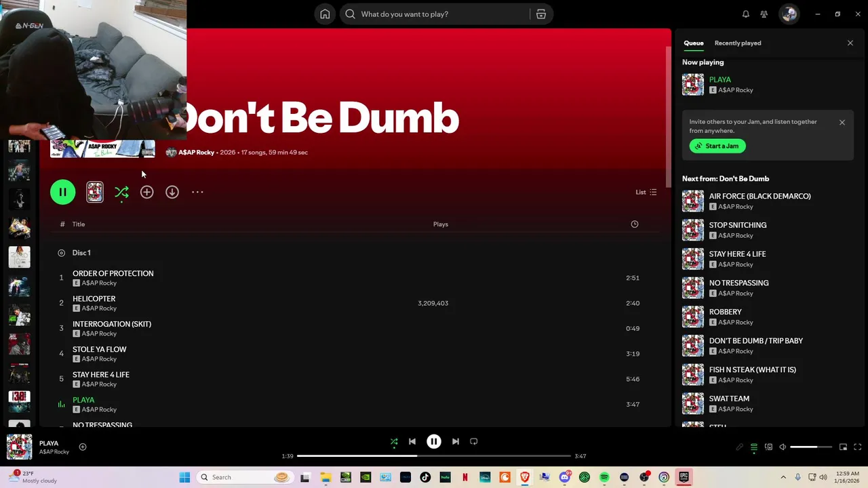Go to Spotify Home
Screen dimensions: 868x488
(325, 14)
